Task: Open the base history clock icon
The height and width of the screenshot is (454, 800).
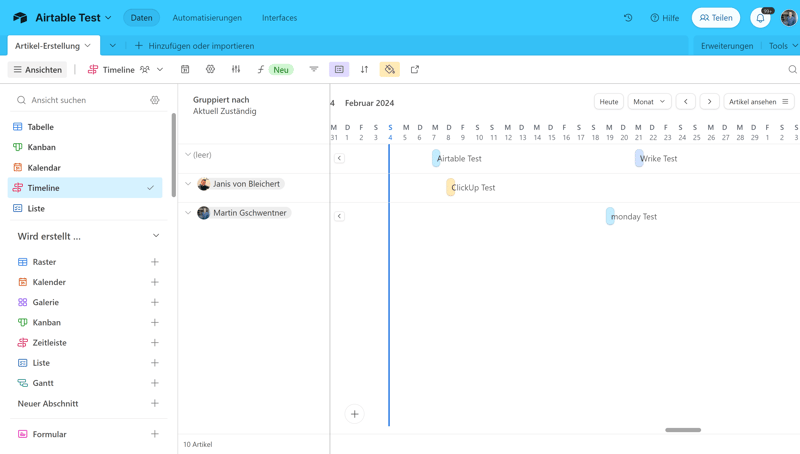Action: (628, 18)
